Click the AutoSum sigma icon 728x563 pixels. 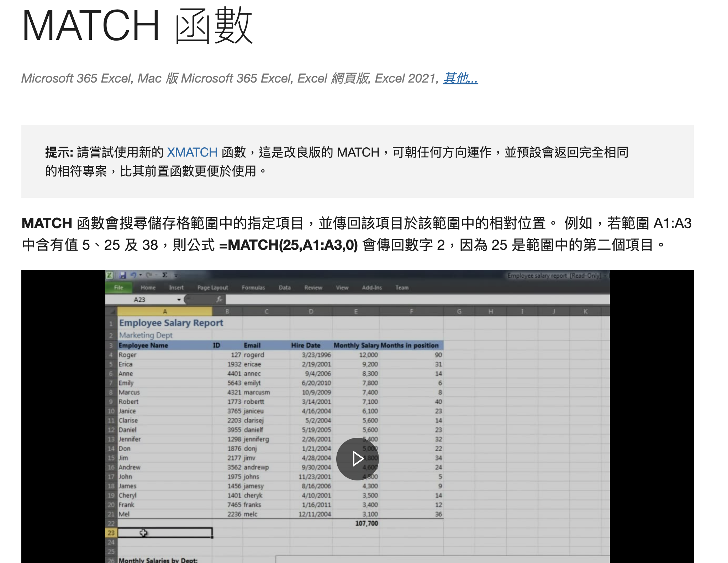coord(165,275)
